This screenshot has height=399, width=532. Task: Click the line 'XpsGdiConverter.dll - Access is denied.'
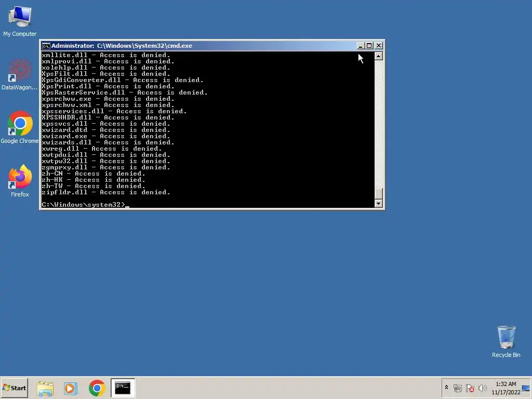pos(123,80)
